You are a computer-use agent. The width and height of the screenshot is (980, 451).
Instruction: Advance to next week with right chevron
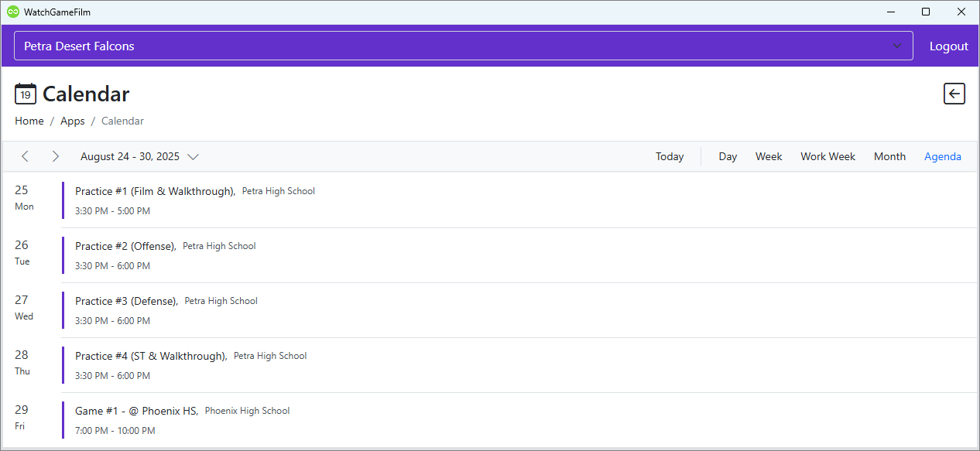pos(55,156)
